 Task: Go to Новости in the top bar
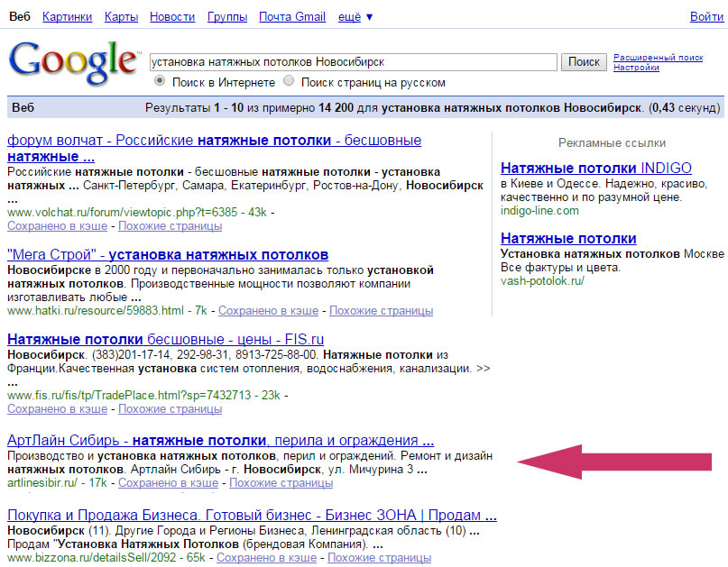(x=172, y=17)
